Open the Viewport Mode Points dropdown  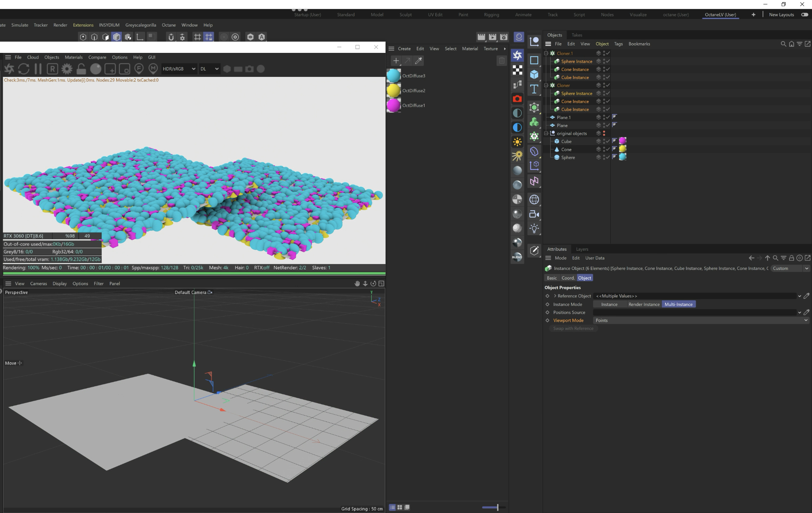coord(700,321)
